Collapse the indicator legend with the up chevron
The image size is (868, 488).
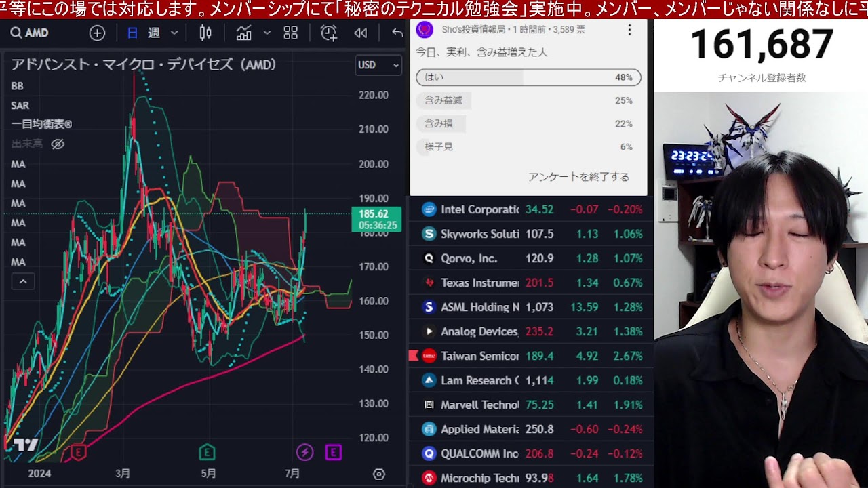[23, 281]
